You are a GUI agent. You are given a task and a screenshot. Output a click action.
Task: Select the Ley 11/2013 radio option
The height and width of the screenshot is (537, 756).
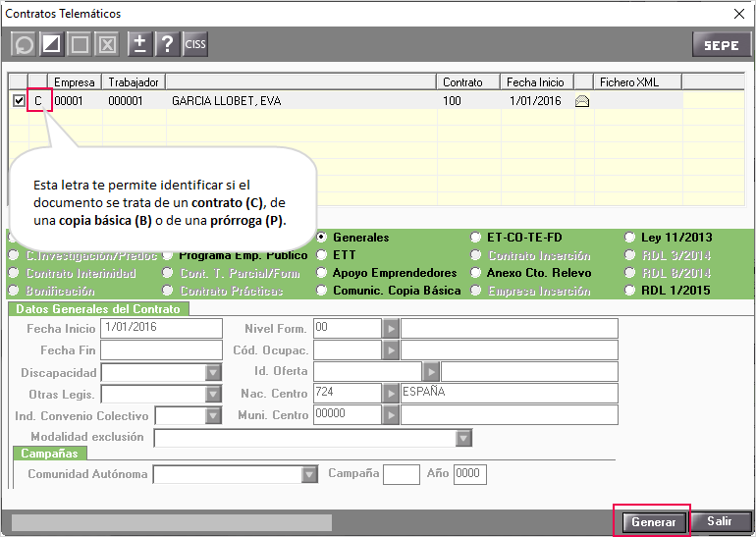[x=629, y=238]
